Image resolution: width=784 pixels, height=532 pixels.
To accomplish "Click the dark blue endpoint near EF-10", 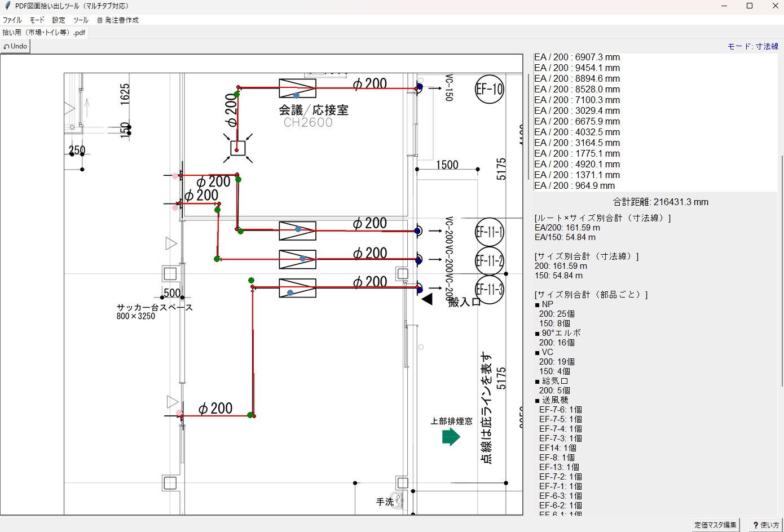I will pos(420,87).
